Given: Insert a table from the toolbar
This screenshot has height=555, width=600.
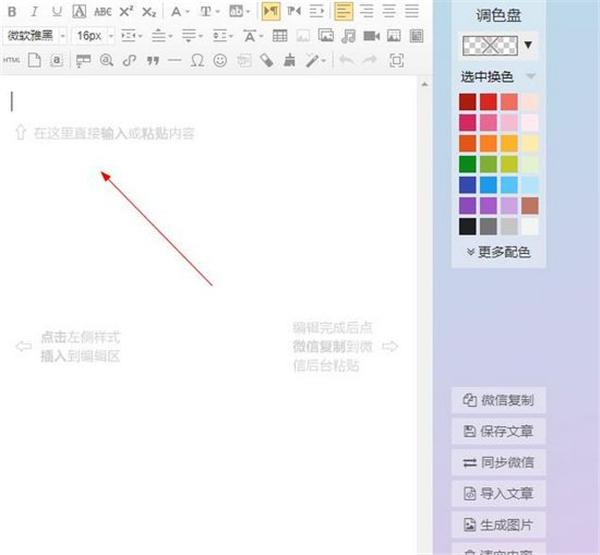Looking at the screenshot, I should (x=280, y=36).
